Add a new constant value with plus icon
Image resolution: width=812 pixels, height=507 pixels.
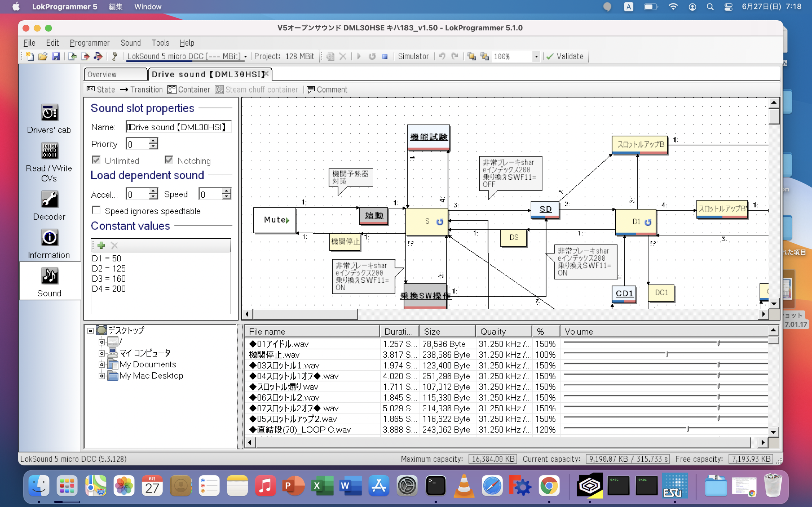click(101, 246)
